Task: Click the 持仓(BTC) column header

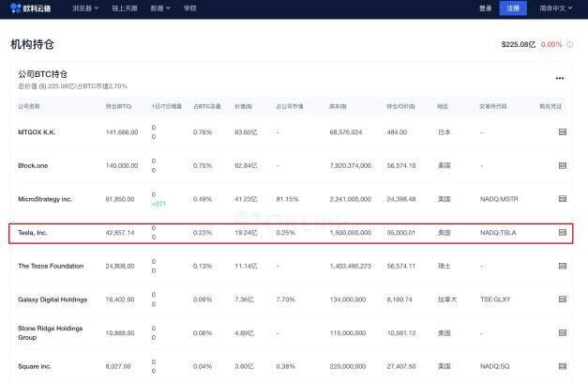Action: tap(118, 106)
